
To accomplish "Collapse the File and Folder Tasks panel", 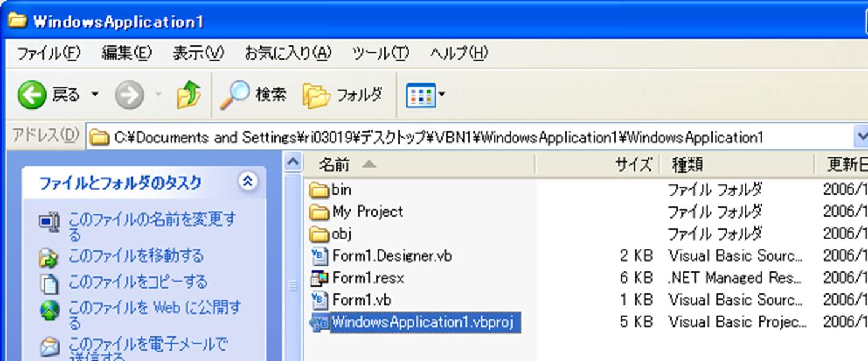I will tap(248, 181).
